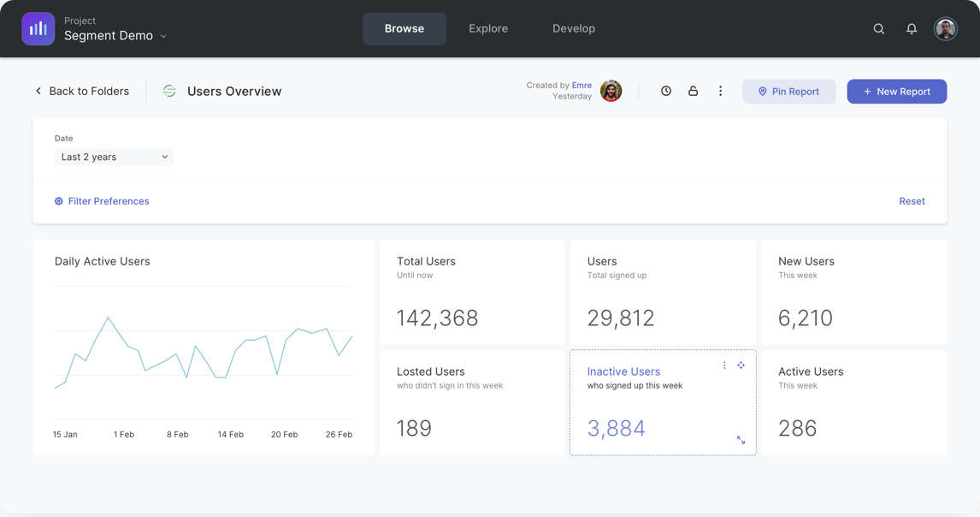Click the green Segment icon beside Users Overview

(169, 92)
